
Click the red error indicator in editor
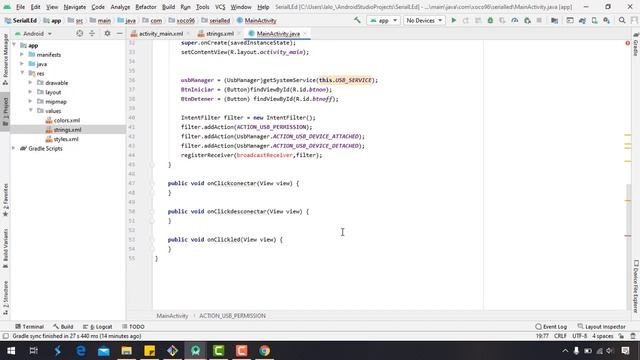tap(628, 43)
